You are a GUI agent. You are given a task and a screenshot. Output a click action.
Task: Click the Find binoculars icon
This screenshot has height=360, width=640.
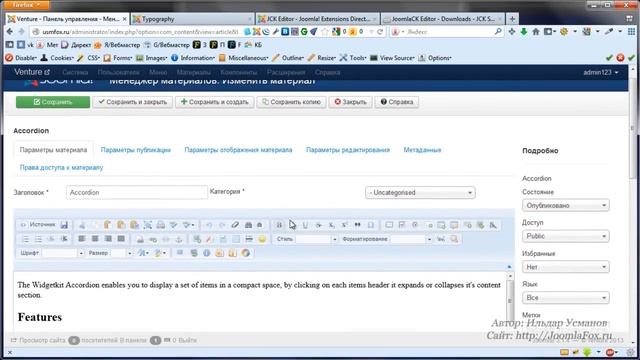point(248,225)
